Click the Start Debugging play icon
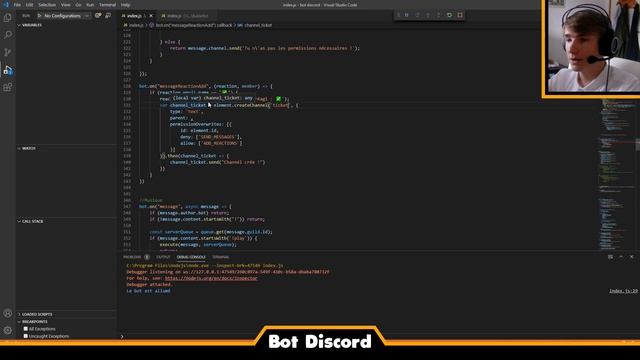 pos(39,16)
